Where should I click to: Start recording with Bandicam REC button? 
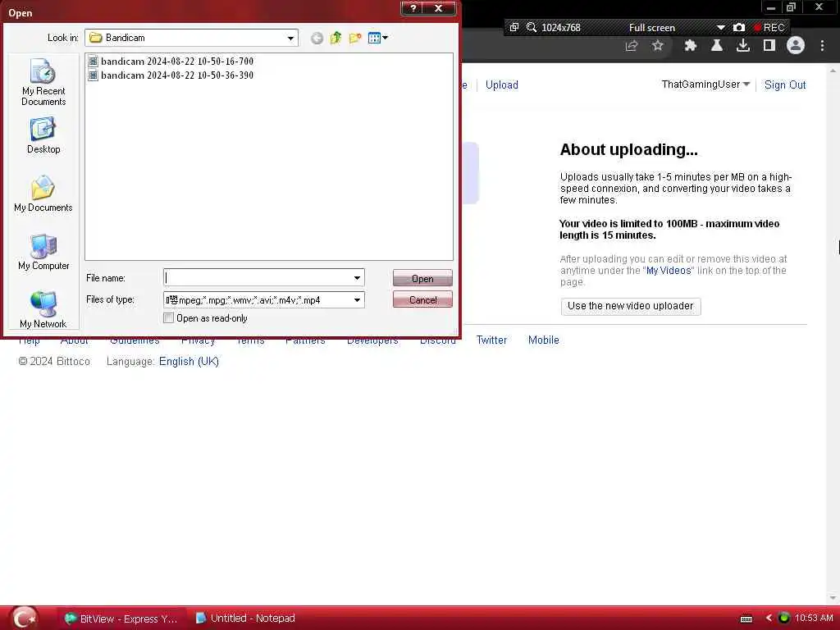pos(769,27)
